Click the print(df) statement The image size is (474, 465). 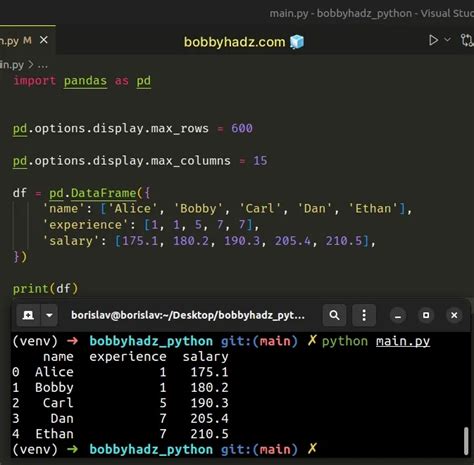click(45, 289)
